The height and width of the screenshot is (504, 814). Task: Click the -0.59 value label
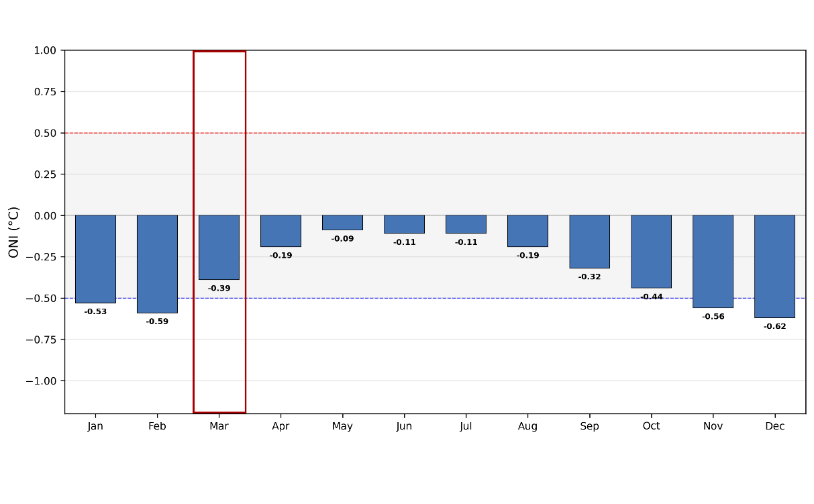click(x=157, y=321)
